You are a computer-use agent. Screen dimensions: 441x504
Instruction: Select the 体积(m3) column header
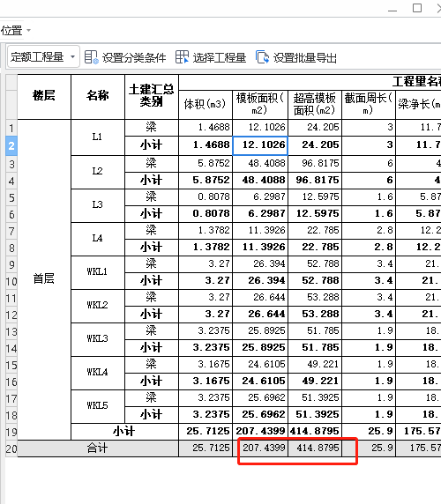(x=206, y=105)
